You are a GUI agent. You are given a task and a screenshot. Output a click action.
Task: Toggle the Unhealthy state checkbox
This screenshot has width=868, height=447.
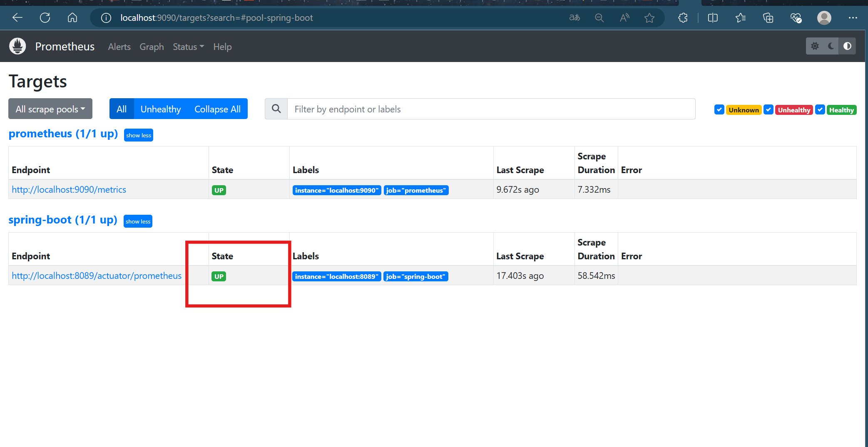pyautogui.click(x=769, y=109)
